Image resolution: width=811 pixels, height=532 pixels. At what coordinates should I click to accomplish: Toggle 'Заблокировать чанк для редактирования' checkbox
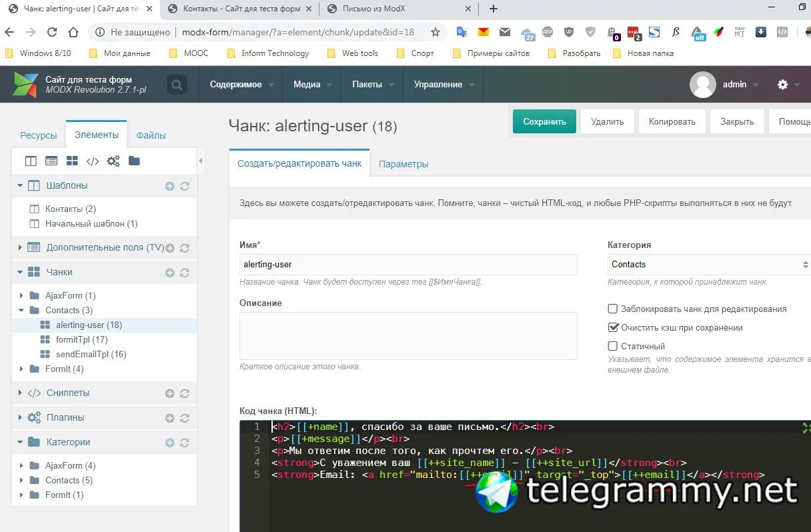(x=613, y=309)
